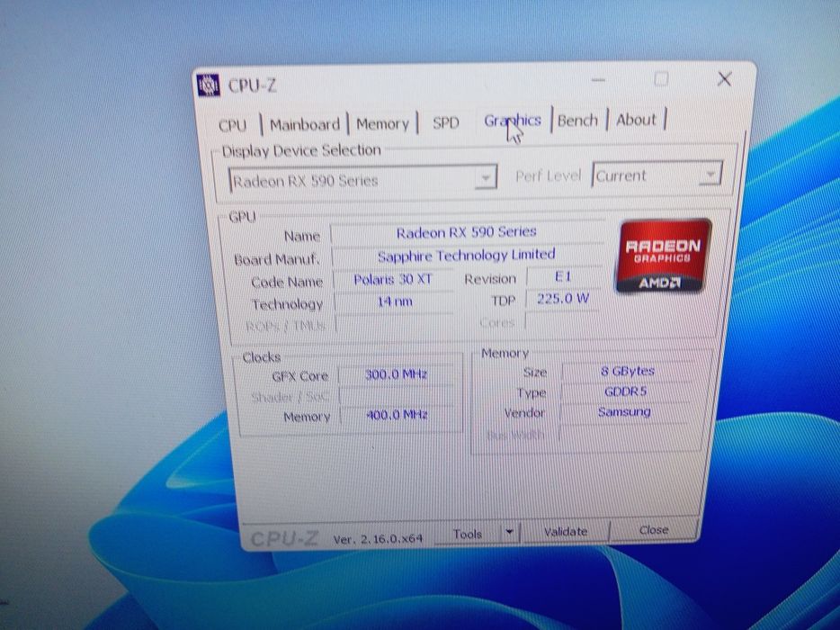Minimize the CPU-Z window
The height and width of the screenshot is (630, 840).
pyautogui.click(x=598, y=80)
